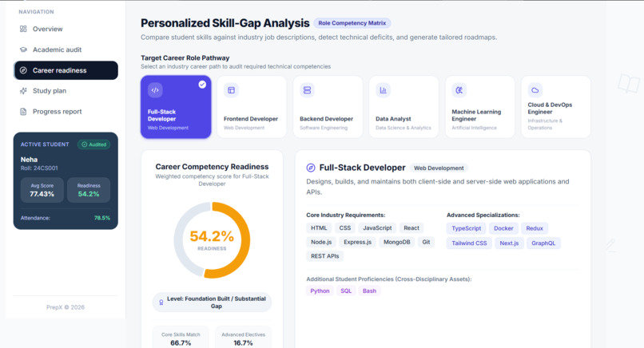Click the Docker specialization chip
The height and width of the screenshot is (348, 644).
point(503,228)
